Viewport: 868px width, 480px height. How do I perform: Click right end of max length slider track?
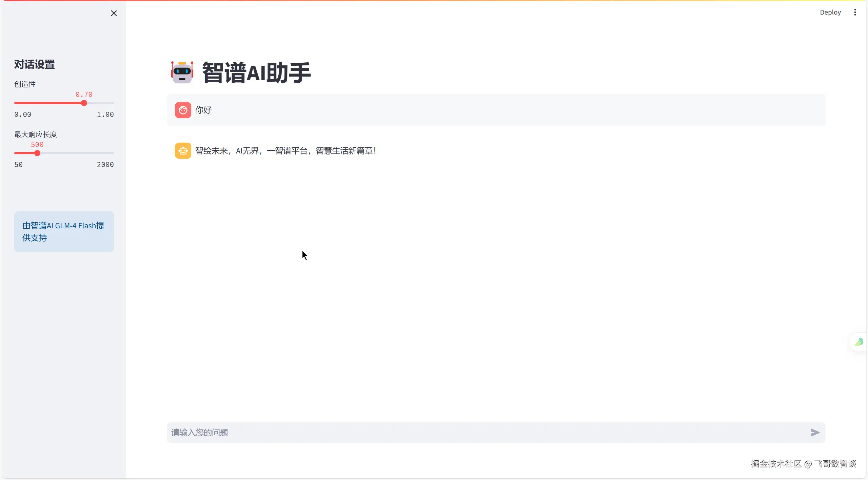(113, 153)
